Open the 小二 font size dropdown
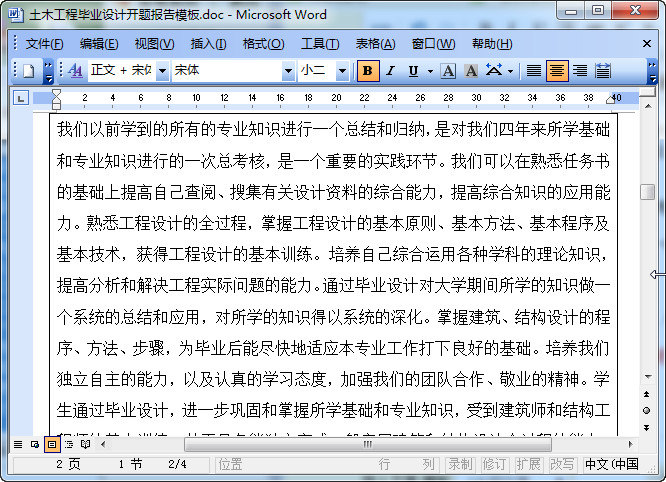This screenshot has width=666, height=482. point(342,70)
